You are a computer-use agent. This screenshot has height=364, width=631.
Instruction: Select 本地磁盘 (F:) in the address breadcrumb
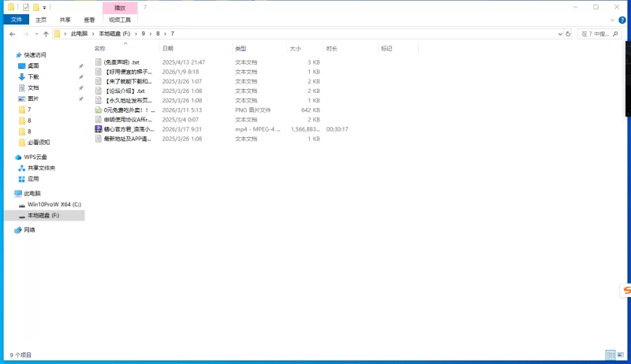point(114,34)
